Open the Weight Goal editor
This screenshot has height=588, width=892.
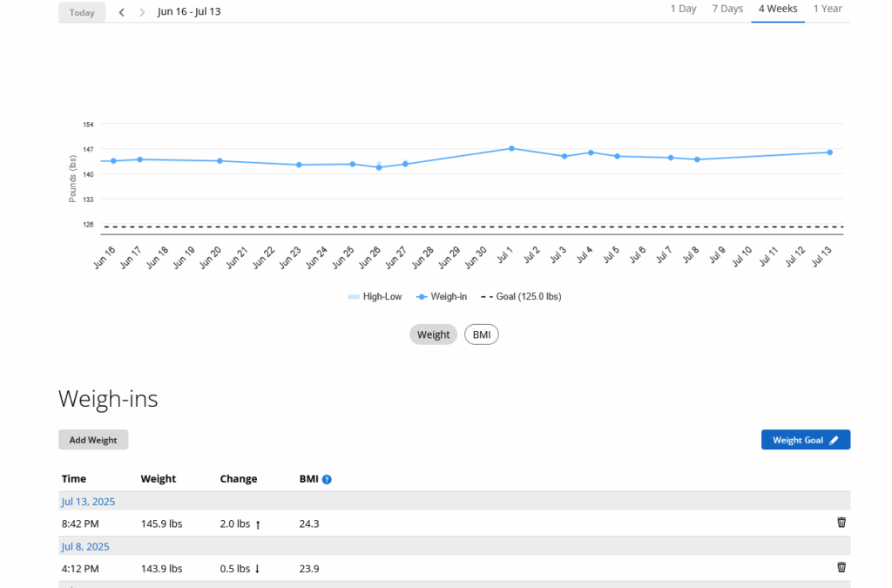(x=805, y=440)
